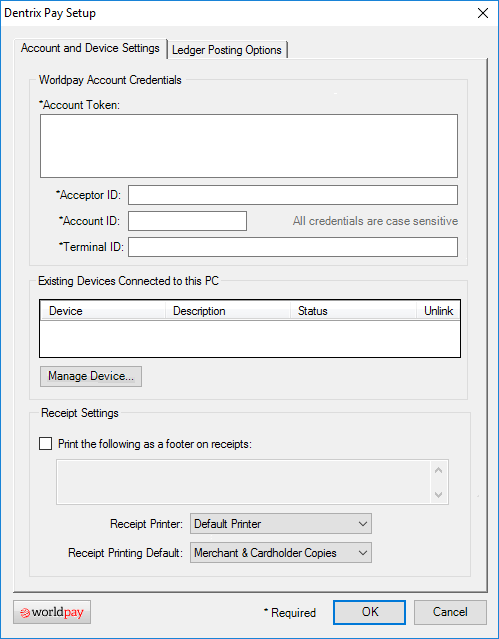Cancel the Dentrix Pay Setup dialog
499x639 pixels.
[x=450, y=612]
